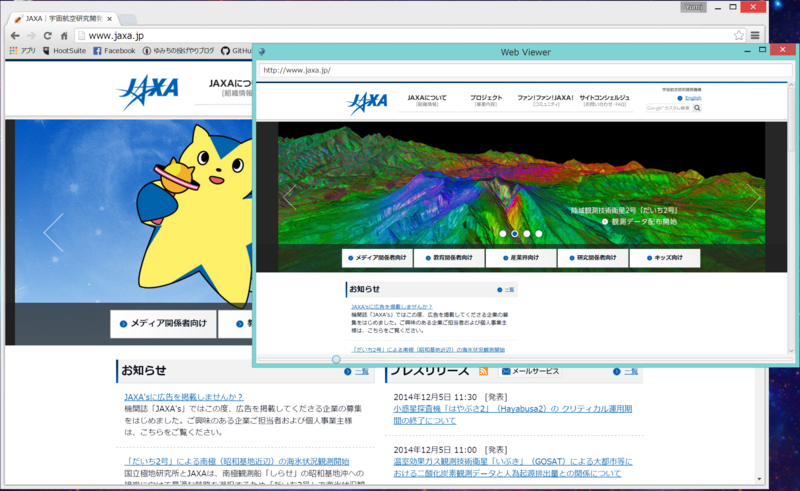Open the はやぶさ2 critical operation press release
Viewport: 800px width, 491px height.
point(513,415)
